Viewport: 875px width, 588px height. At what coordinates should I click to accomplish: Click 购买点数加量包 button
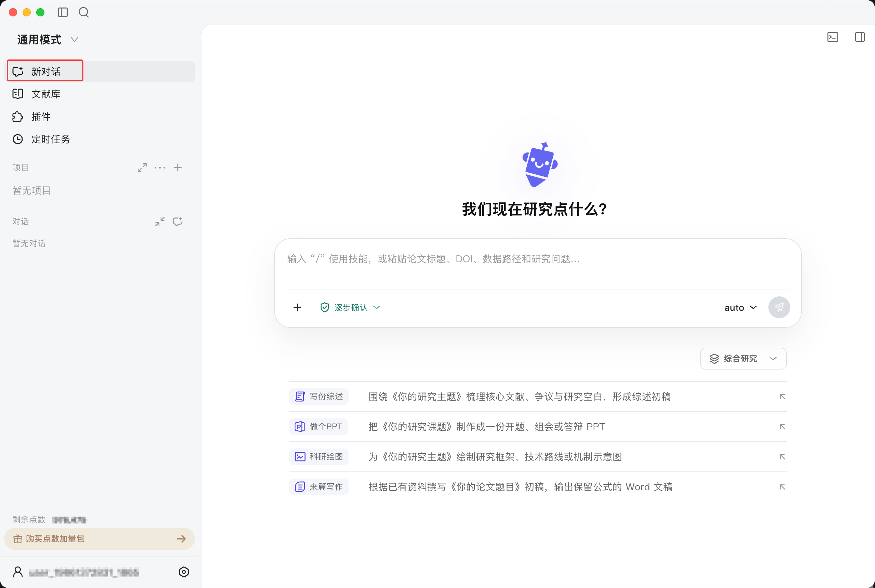click(99, 539)
